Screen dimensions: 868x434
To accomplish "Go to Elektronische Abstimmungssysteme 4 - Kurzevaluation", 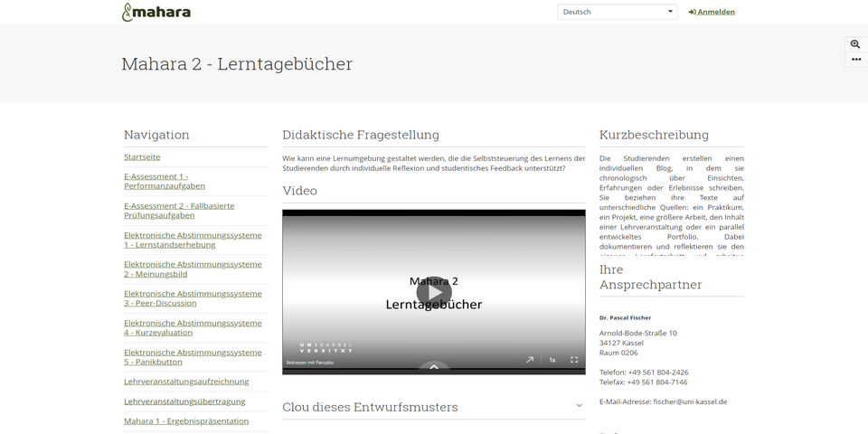I will pyautogui.click(x=193, y=327).
